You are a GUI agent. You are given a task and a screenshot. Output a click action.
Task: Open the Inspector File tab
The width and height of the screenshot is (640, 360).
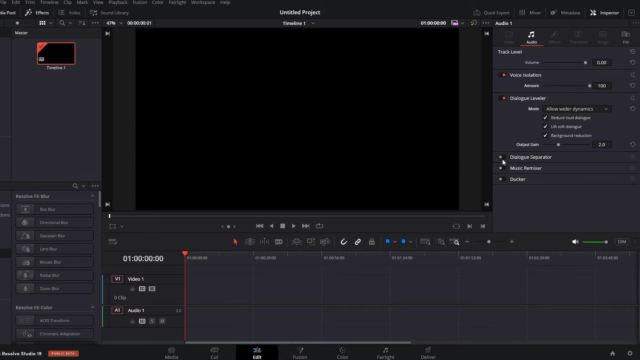(626, 37)
